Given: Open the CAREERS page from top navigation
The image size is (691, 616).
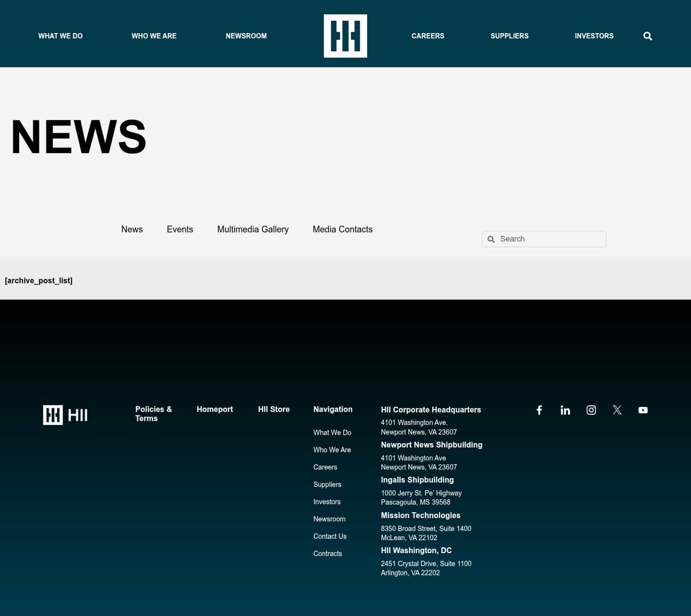Looking at the screenshot, I should 428,36.
